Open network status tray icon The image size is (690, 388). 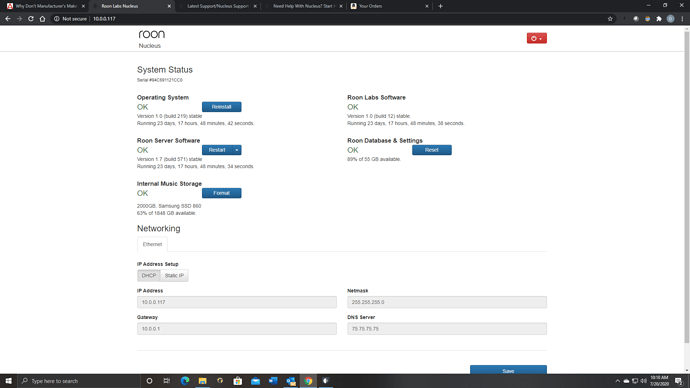point(635,381)
